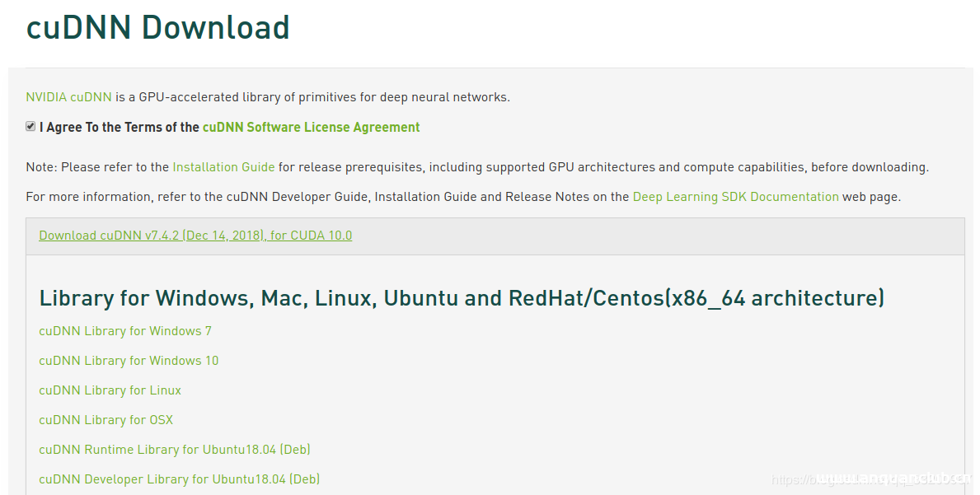Download cuDNN Library for Windows 7

click(x=124, y=330)
